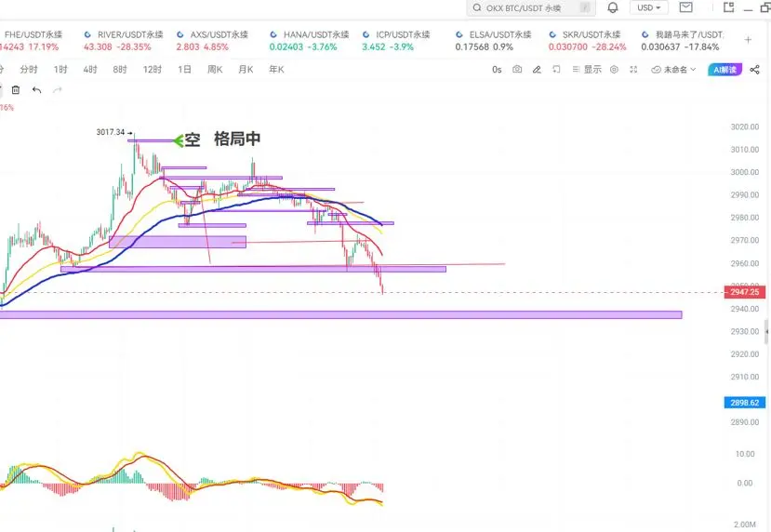Click the 3000.00 price axis label
The width and height of the screenshot is (771, 532).
coord(744,172)
